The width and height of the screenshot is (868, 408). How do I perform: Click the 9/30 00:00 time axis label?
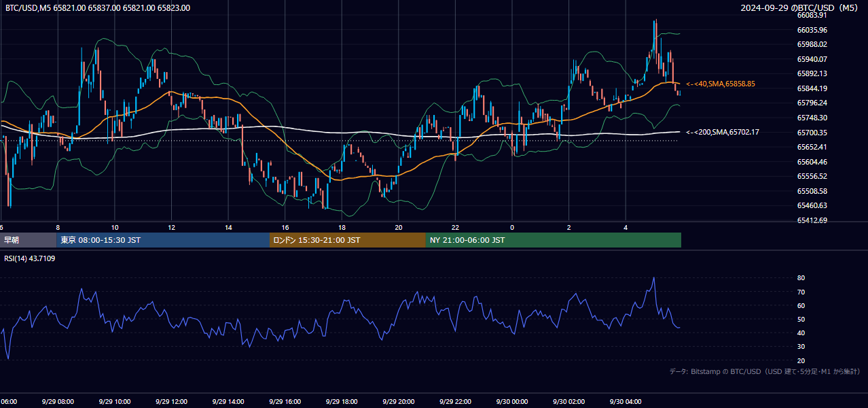pyautogui.click(x=512, y=402)
